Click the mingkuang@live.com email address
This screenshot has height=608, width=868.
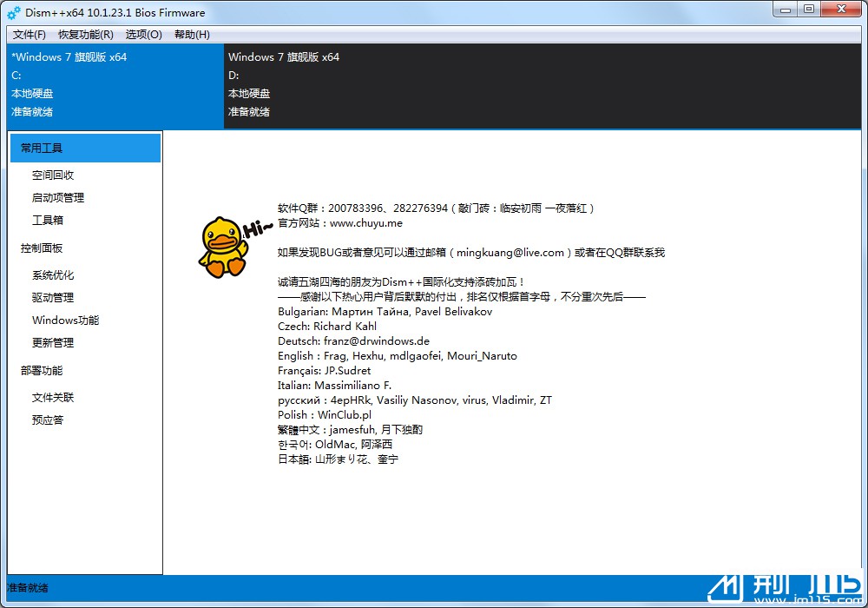(x=510, y=253)
